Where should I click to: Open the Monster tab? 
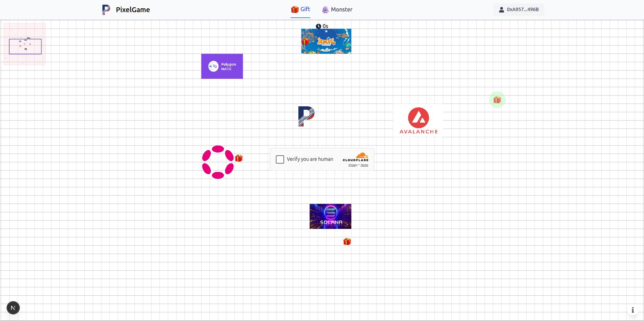coord(337,10)
